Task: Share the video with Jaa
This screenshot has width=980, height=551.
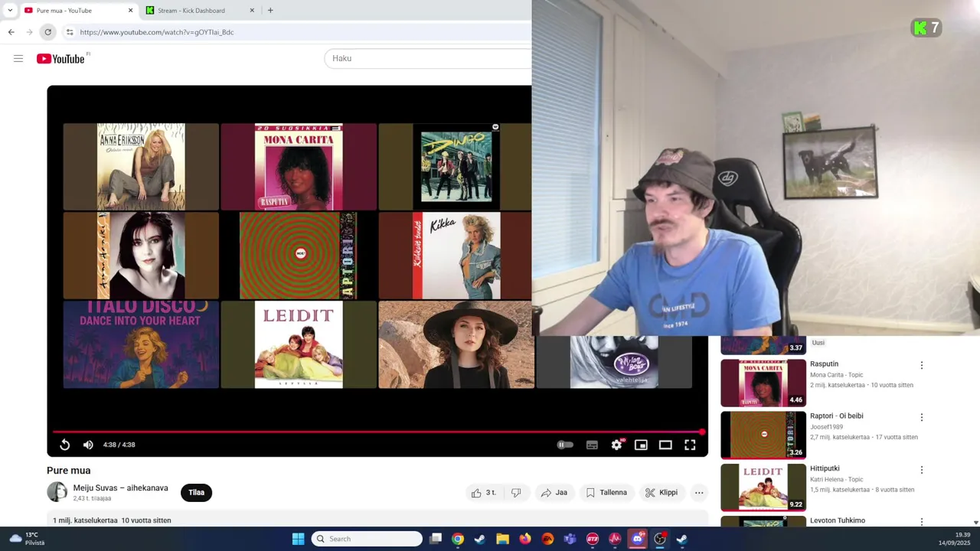Action: pos(554,493)
